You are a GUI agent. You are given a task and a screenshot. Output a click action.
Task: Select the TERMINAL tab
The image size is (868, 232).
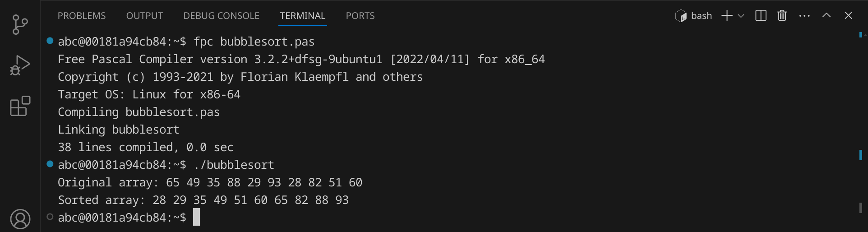[302, 16]
